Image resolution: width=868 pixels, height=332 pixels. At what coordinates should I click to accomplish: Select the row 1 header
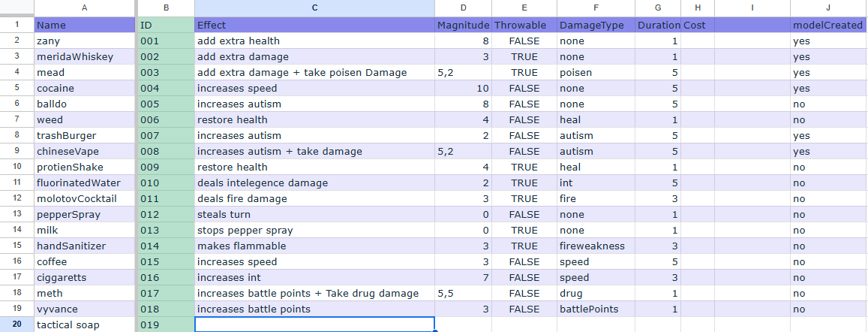click(x=17, y=25)
